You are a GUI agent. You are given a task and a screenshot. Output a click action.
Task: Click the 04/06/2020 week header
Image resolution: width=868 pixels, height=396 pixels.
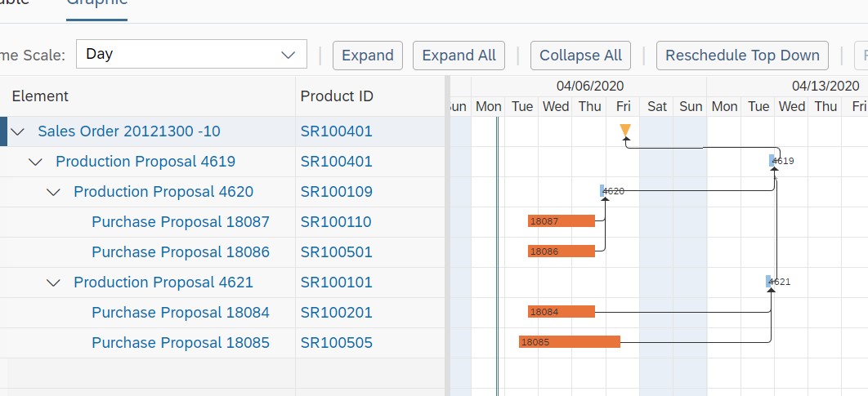[x=589, y=87]
